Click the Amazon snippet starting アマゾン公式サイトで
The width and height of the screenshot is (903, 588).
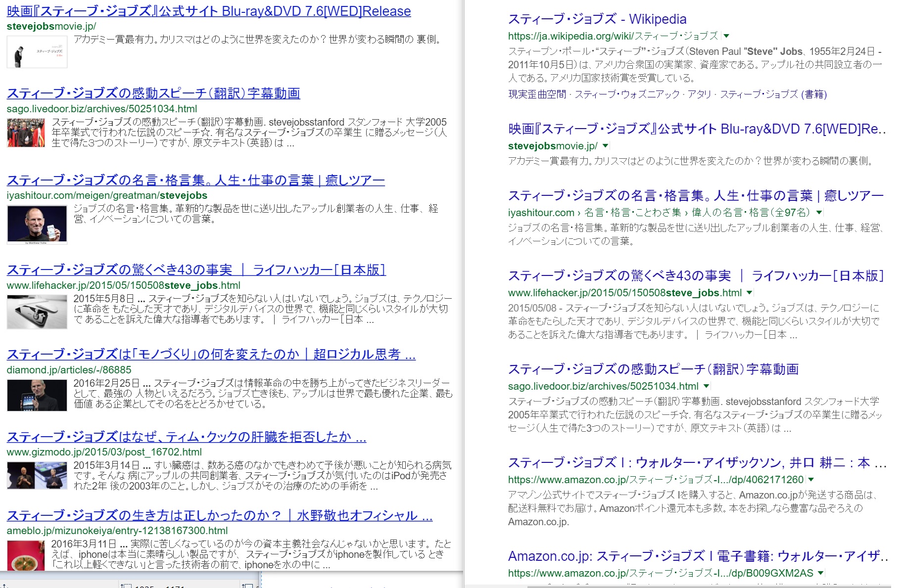coord(693,508)
